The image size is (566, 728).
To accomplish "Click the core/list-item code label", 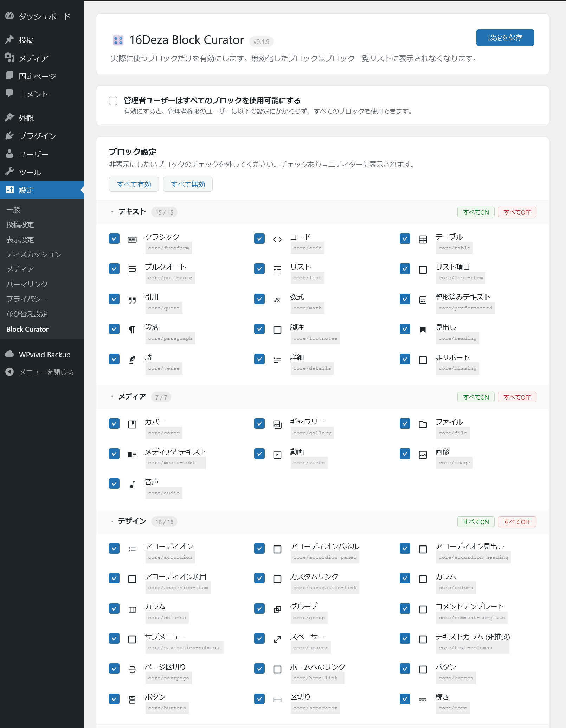I will click(461, 278).
